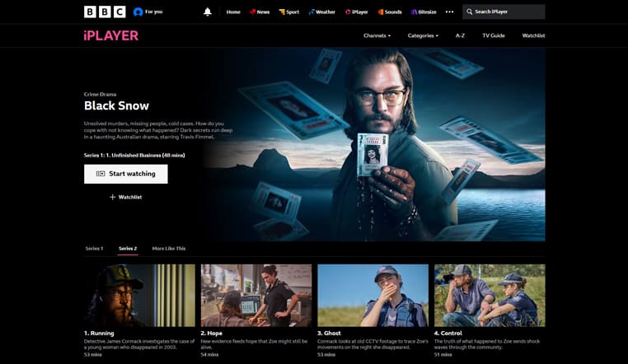Screen dimensions: 628x364
Task: Click the Black Snow hero banner image
Action: coord(377,145)
